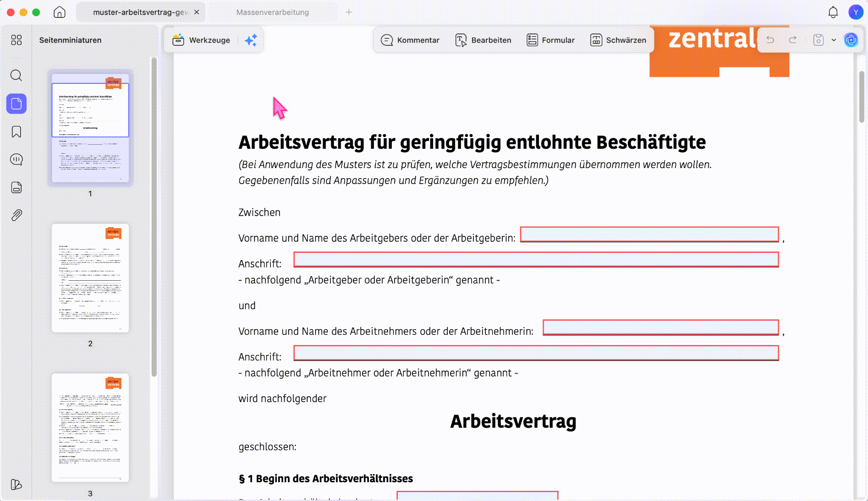Expand the save options dropdown arrow
This screenshot has width=868, height=501.
point(834,40)
